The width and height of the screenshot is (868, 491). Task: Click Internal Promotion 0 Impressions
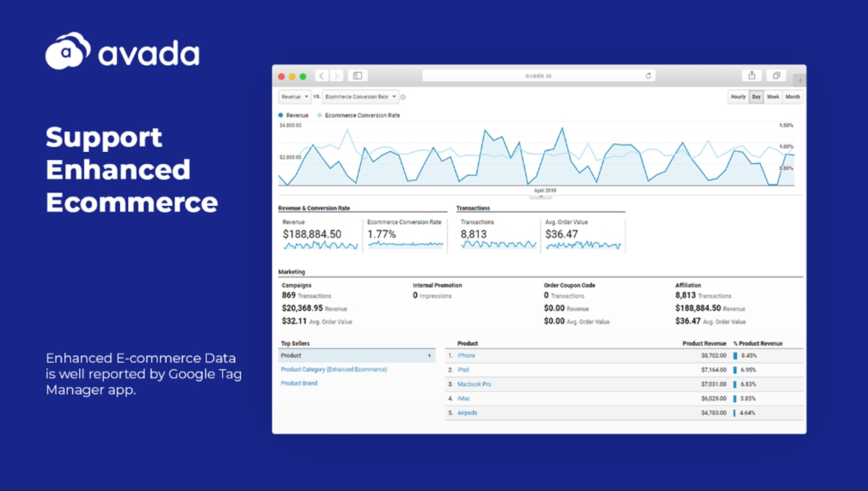pos(432,296)
